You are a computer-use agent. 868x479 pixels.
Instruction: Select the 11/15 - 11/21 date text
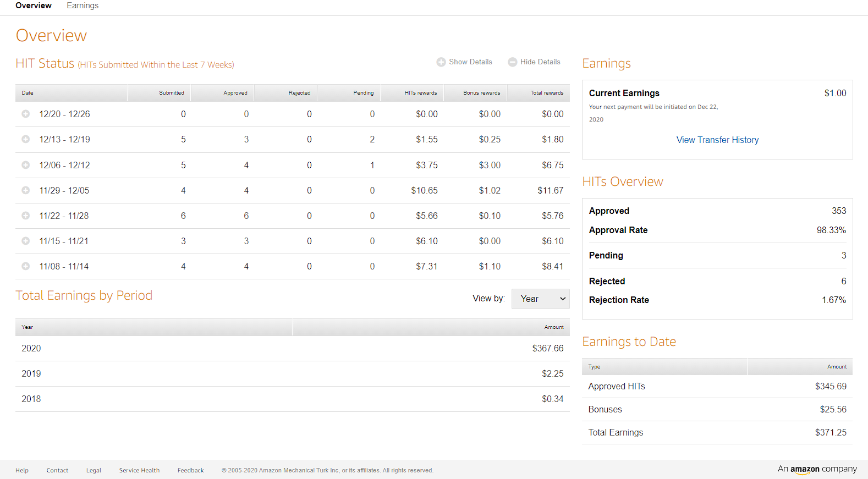(x=64, y=241)
